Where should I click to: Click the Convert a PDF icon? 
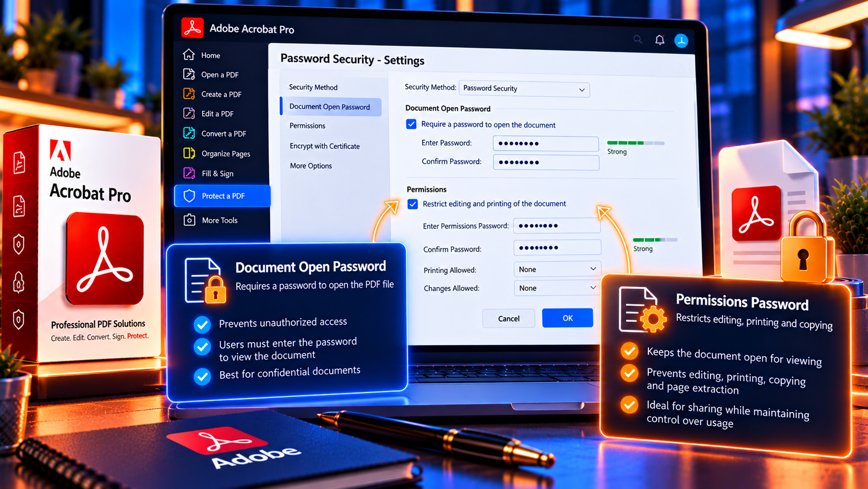pyautogui.click(x=189, y=133)
